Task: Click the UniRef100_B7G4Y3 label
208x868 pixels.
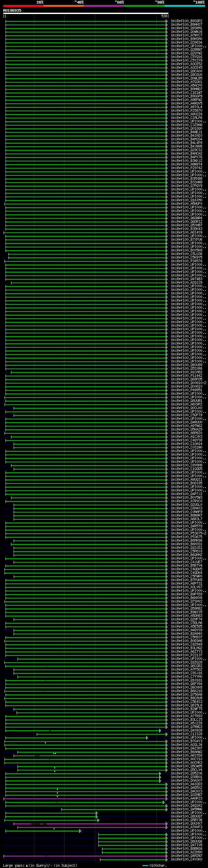Action: pyautogui.click(x=187, y=741)
